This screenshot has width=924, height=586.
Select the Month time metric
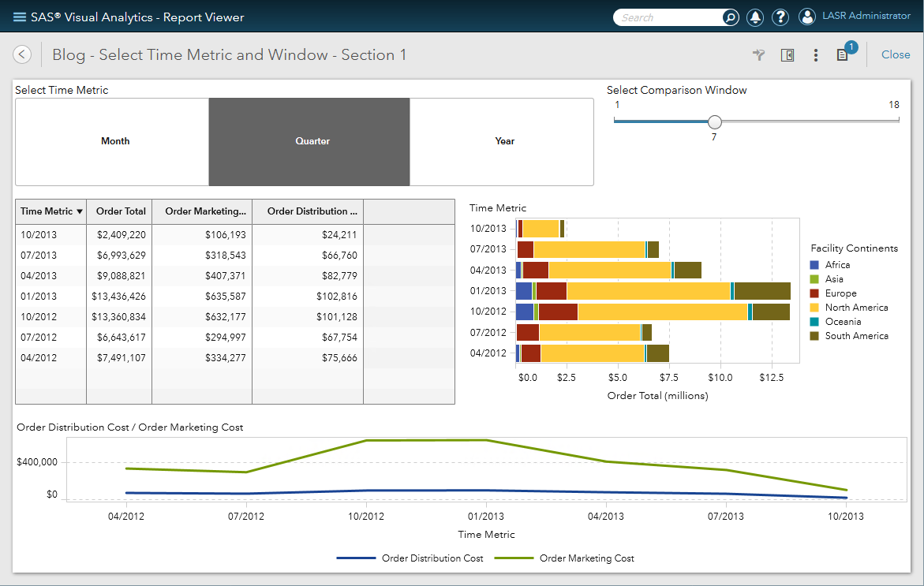pyautogui.click(x=115, y=141)
